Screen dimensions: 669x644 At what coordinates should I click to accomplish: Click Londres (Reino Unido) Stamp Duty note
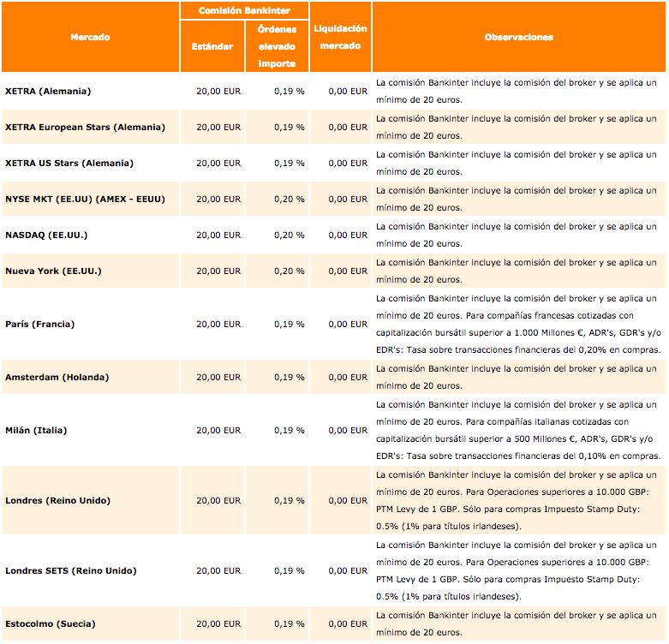[x=508, y=518]
